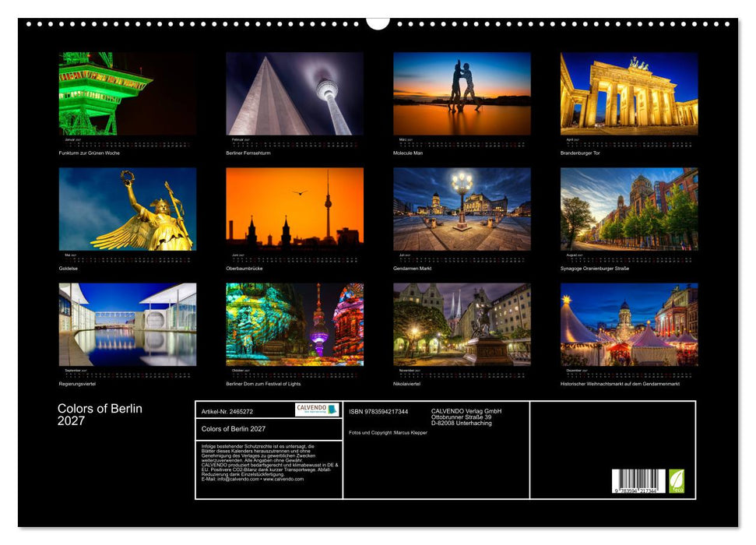
Task: Click the caption 'Molecule Man'
Action: (408, 153)
